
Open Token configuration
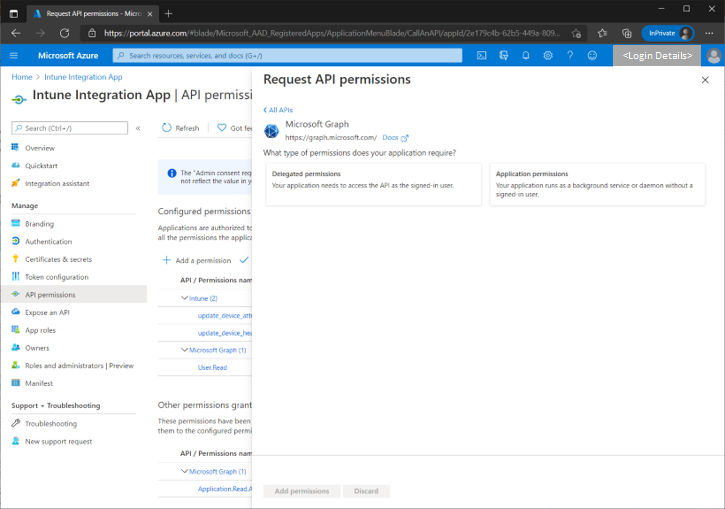[56, 277]
